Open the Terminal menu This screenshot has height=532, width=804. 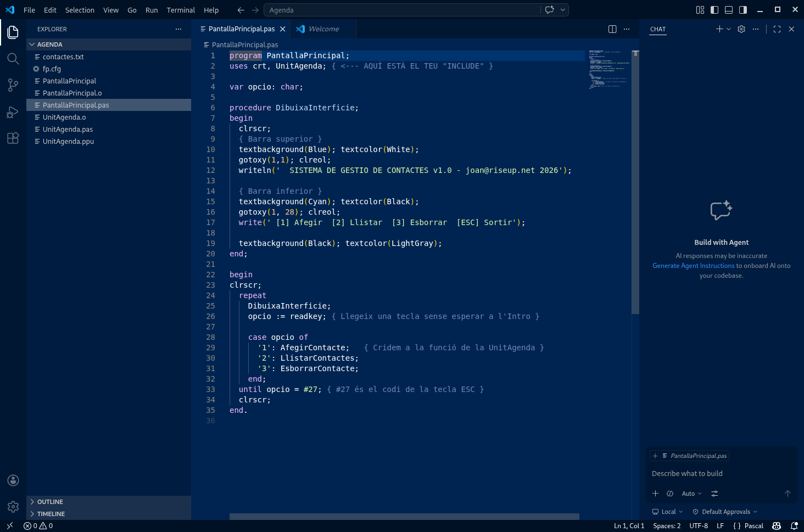point(181,9)
